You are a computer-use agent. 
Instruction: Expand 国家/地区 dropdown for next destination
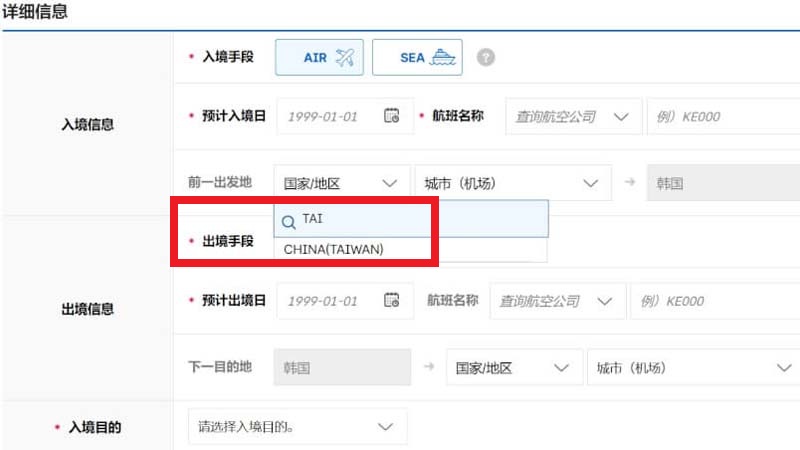513,367
